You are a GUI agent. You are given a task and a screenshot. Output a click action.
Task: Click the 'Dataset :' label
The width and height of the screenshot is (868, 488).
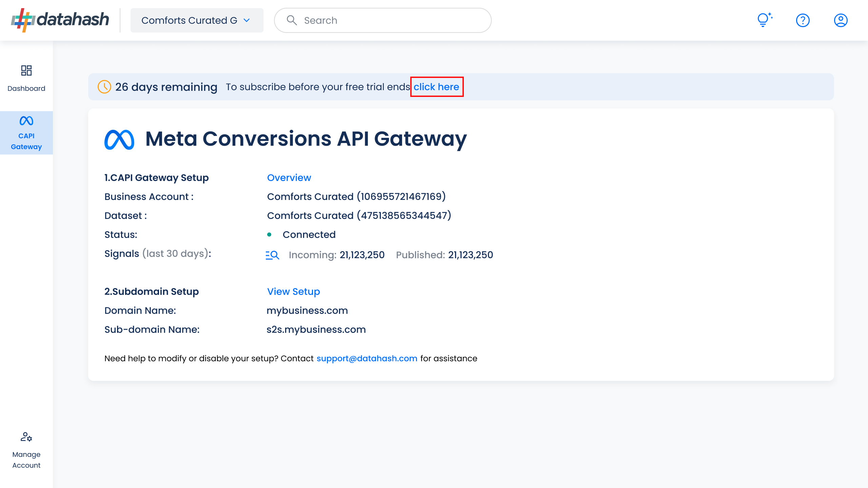point(125,216)
